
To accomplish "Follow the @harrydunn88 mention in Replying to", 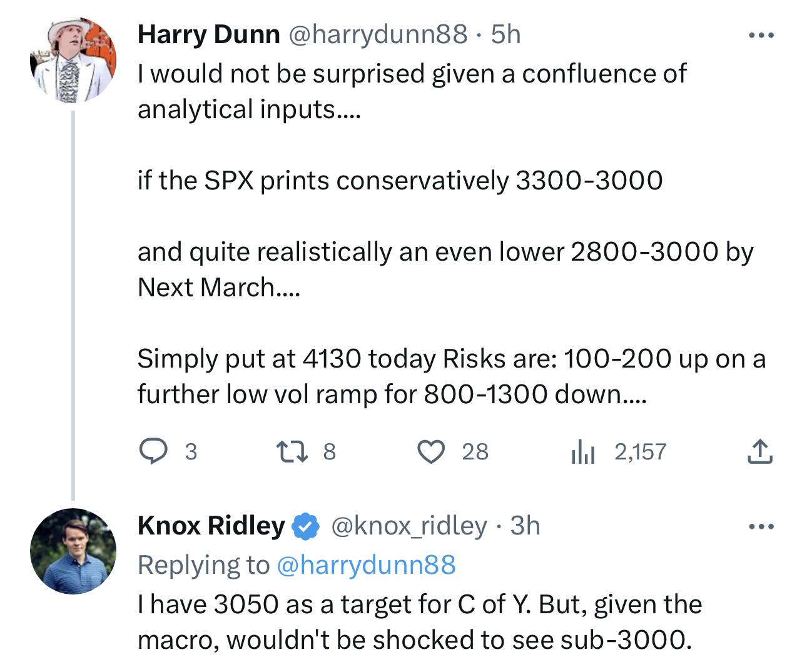I will pyautogui.click(x=365, y=564).
